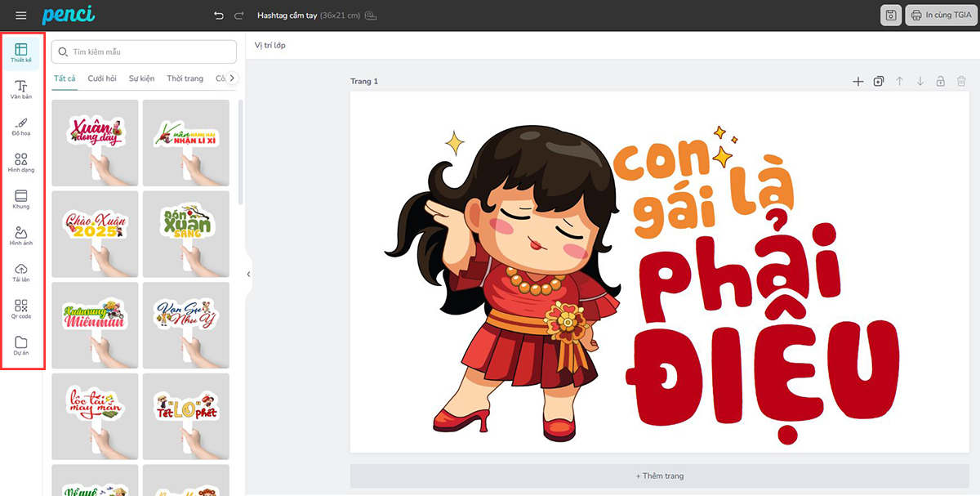Image resolution: width=980 pixels, height=496 pixels.
Task: Open the Văn bản text tool
Action: tap(21, 89)
